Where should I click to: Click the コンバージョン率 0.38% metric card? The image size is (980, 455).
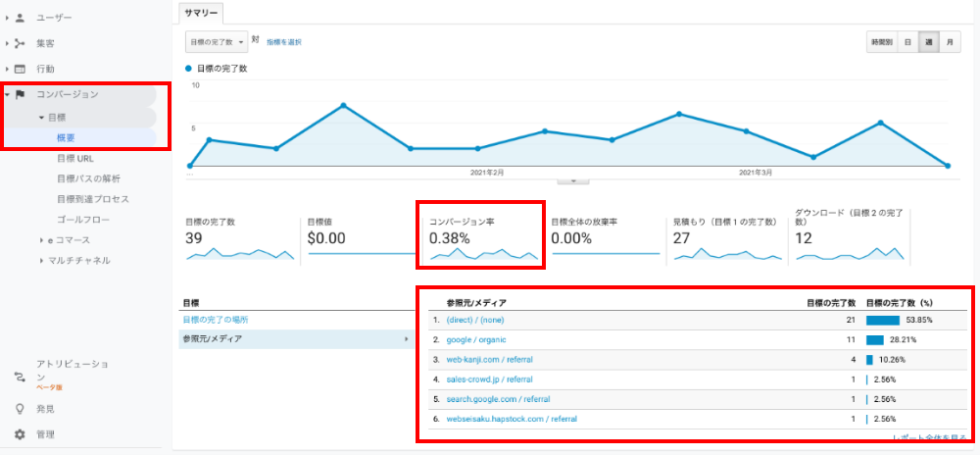[x=480, y=235]
